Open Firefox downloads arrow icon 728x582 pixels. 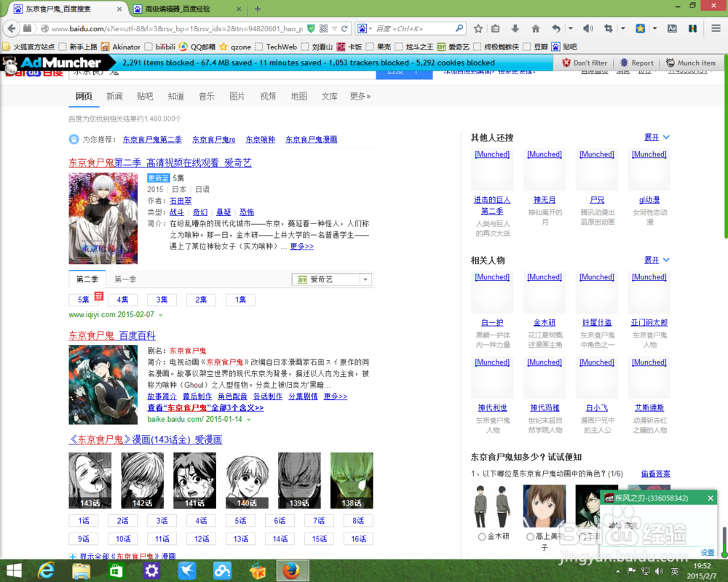click(x=515, y=28)
